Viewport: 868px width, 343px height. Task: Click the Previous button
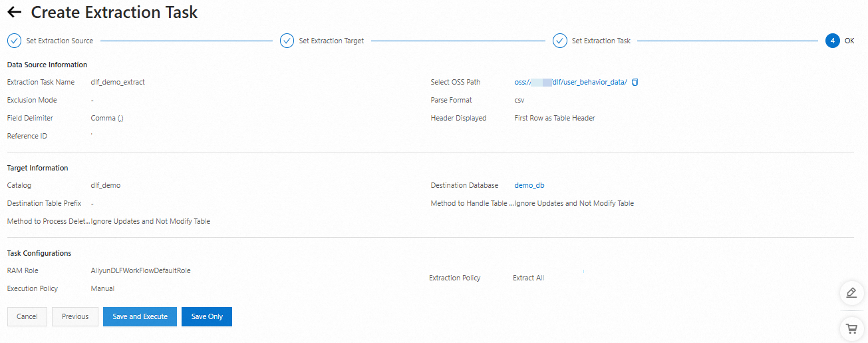[x=75, y=316]
